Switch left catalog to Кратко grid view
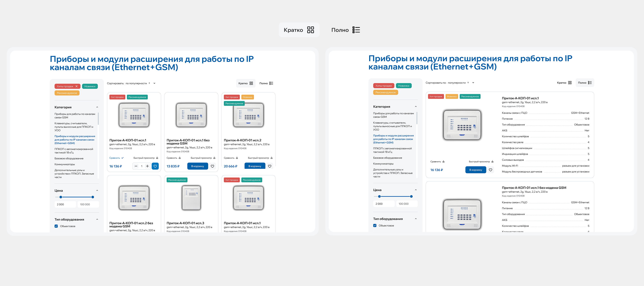 [x=246, y=83]
